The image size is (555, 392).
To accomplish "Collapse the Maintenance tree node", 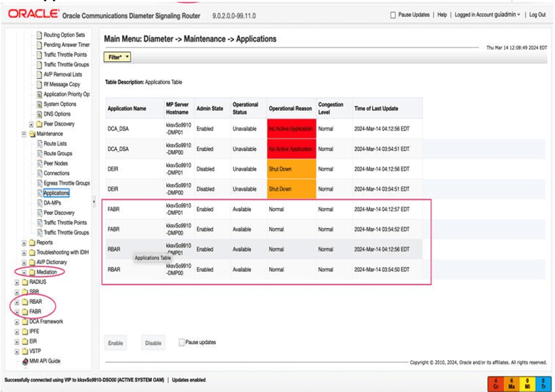I will (24, 134).
